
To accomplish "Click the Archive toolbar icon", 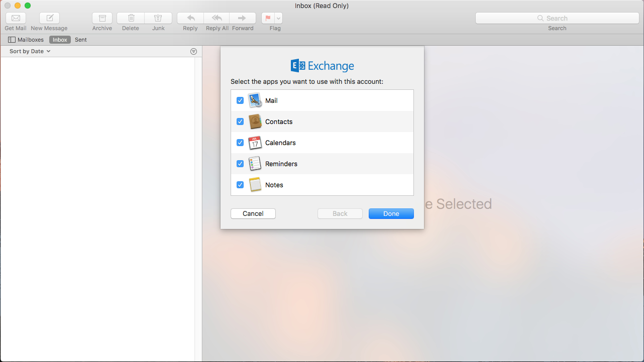I will click(102, 18).
